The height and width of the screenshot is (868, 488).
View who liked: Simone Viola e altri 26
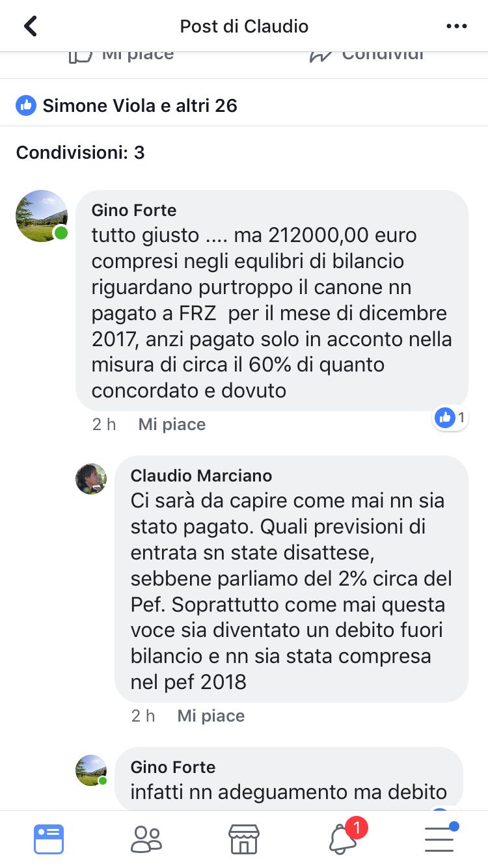click(140, 105)
